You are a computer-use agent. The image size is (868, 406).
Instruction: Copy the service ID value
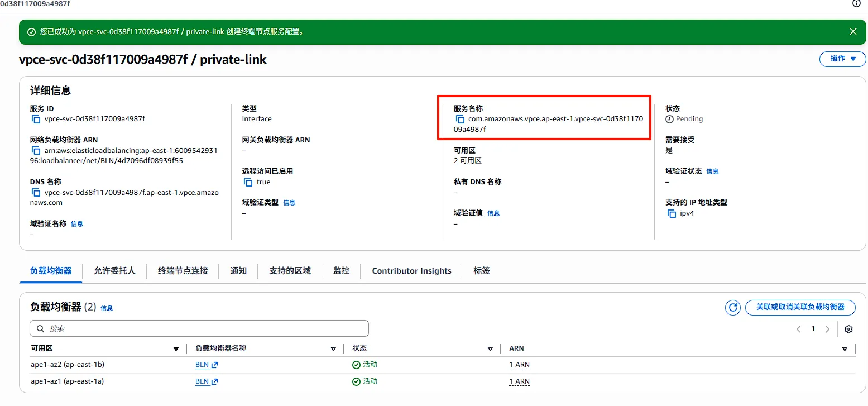coord(36,119)
